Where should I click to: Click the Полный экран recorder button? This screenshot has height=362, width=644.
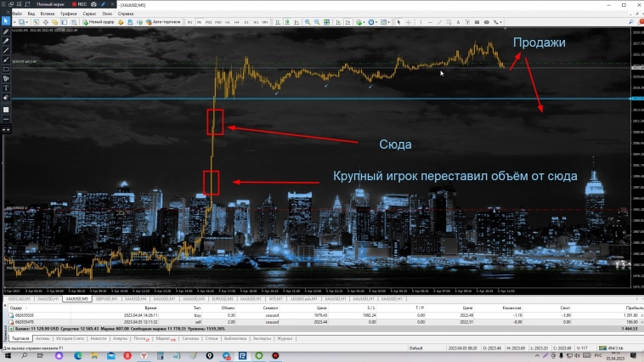point(50,4)
